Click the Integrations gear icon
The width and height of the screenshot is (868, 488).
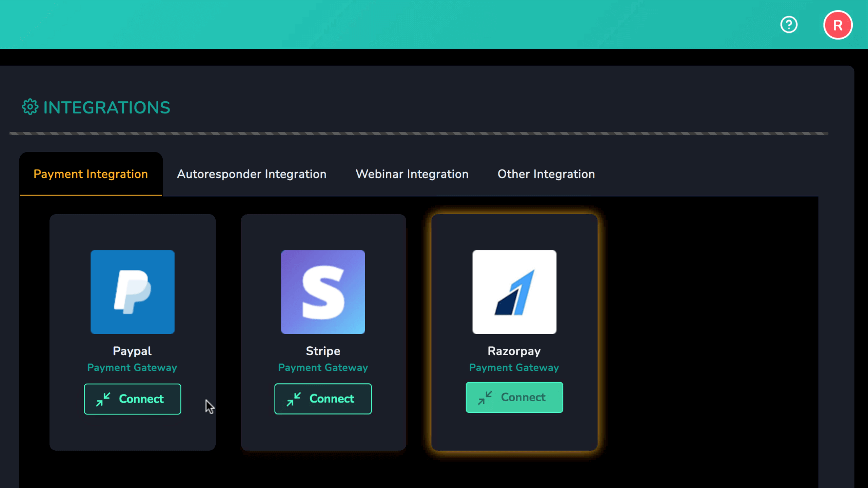point(30,107)
